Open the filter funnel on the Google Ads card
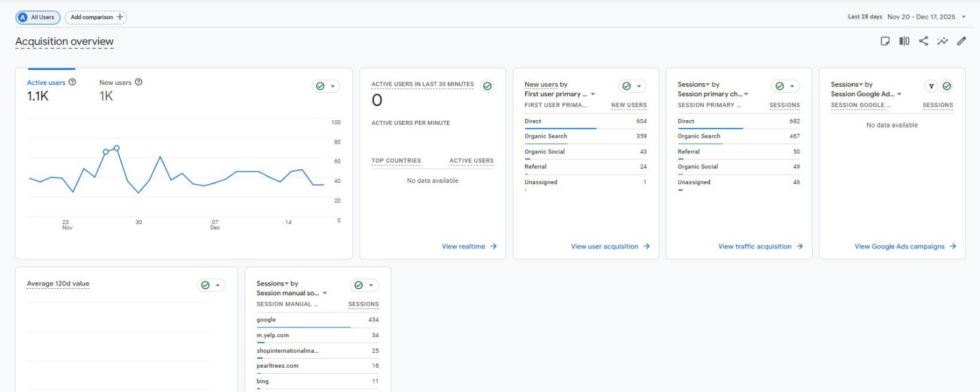Screen dimensions: 980x392 click(932, 86)
